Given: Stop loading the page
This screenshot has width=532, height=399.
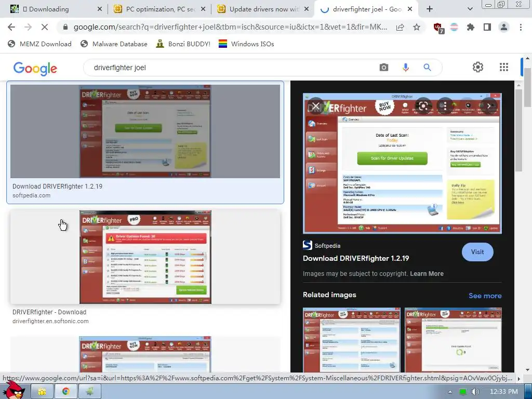Looking at the screenshot, I should coord(45,27).
